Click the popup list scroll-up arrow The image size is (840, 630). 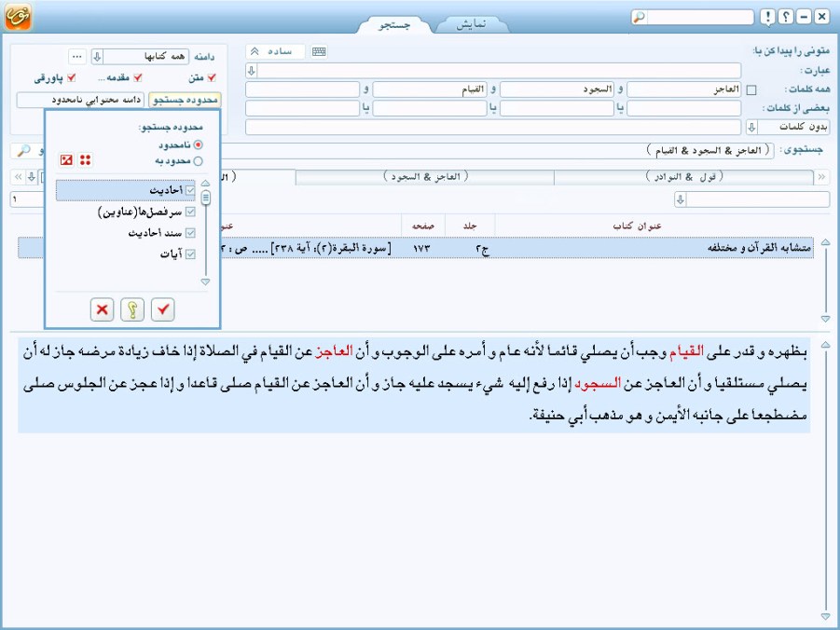(x=206, y=184)
